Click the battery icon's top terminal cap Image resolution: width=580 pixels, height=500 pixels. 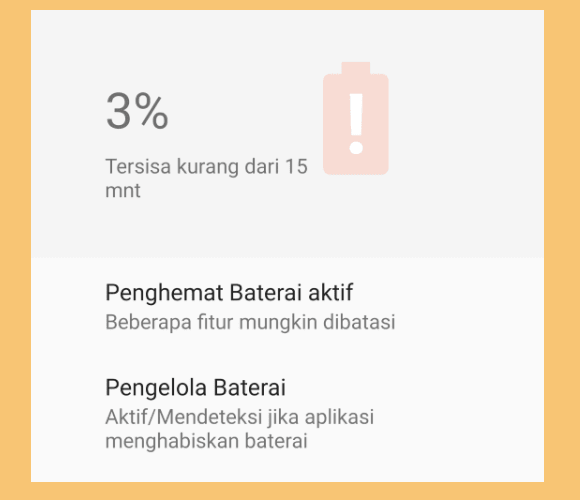coord(356,68)
